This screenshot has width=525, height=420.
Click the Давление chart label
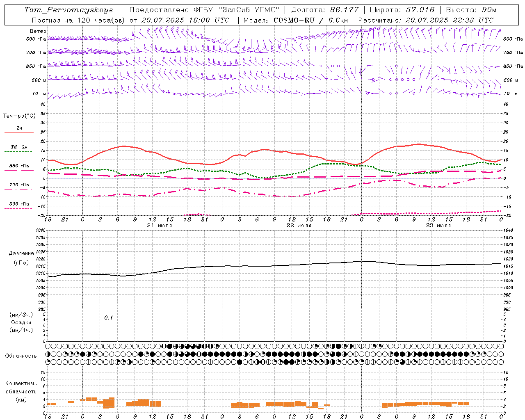pos(21,253)
